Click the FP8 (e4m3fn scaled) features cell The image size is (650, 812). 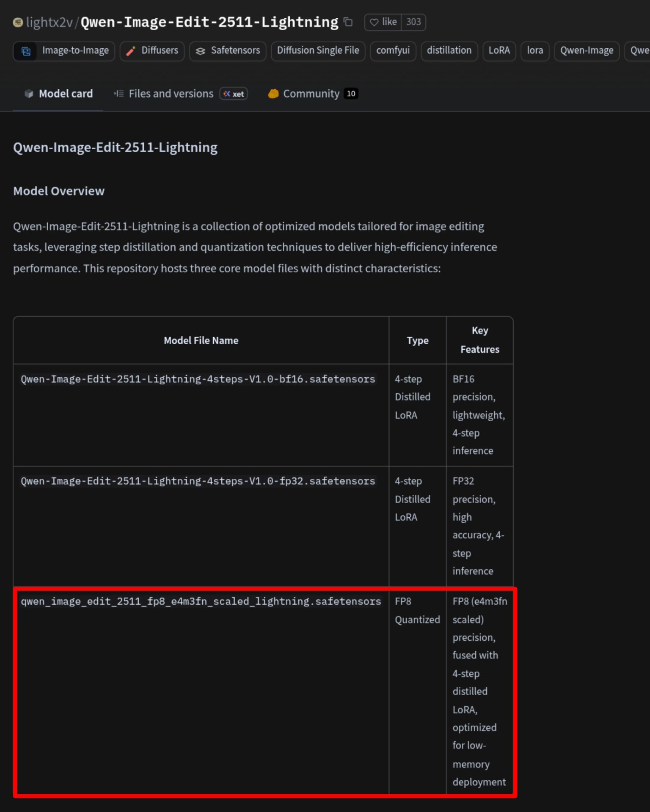[x=480, y=691]
